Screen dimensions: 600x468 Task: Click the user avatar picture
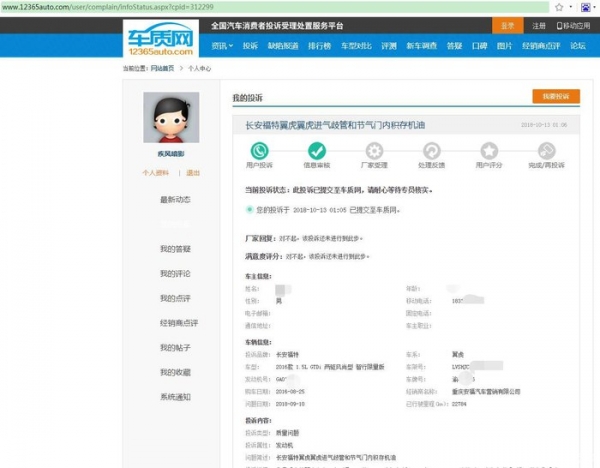click(171, 117)
